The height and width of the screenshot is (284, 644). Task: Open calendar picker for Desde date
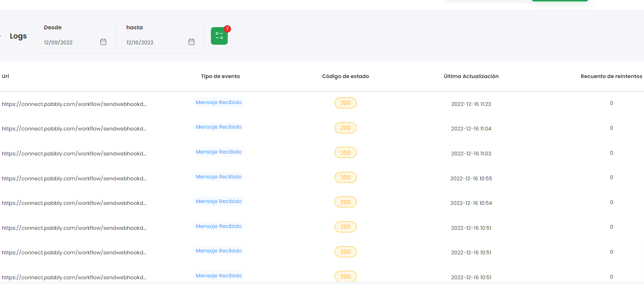[103, 42]
